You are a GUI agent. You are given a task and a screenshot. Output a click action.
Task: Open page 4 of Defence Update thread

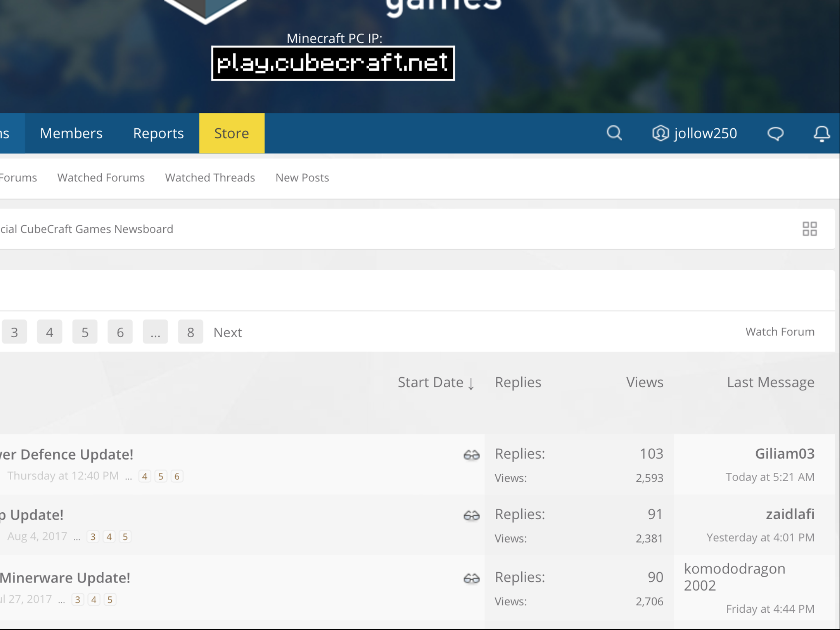pyautogui.click(x=145, y=476)
